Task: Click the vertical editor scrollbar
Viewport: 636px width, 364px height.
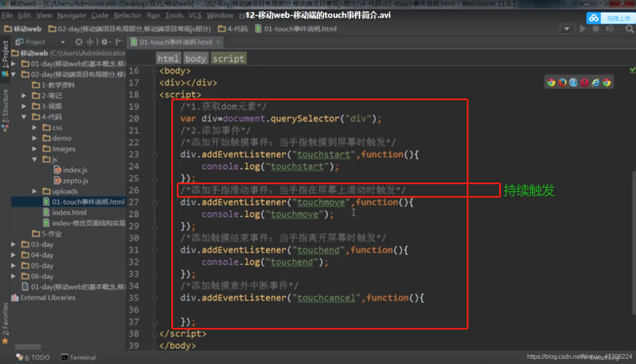Action: point(634,243)
